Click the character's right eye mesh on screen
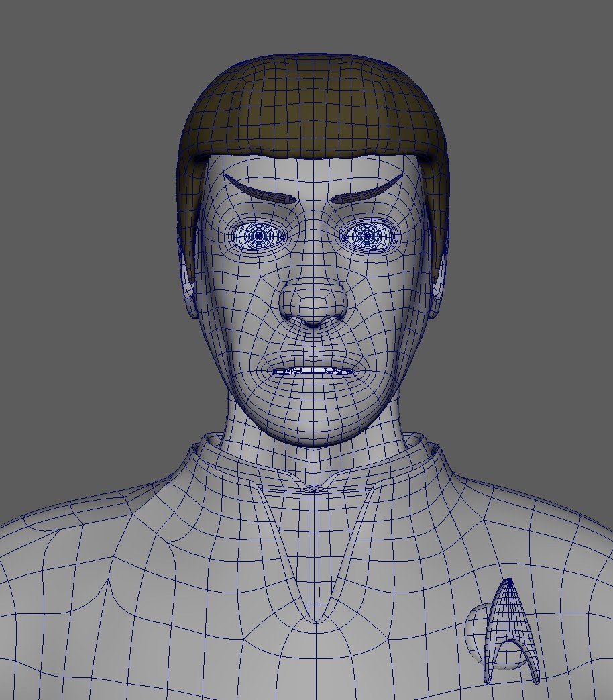This screenshot has width=613, height=700. coord(368,236)
